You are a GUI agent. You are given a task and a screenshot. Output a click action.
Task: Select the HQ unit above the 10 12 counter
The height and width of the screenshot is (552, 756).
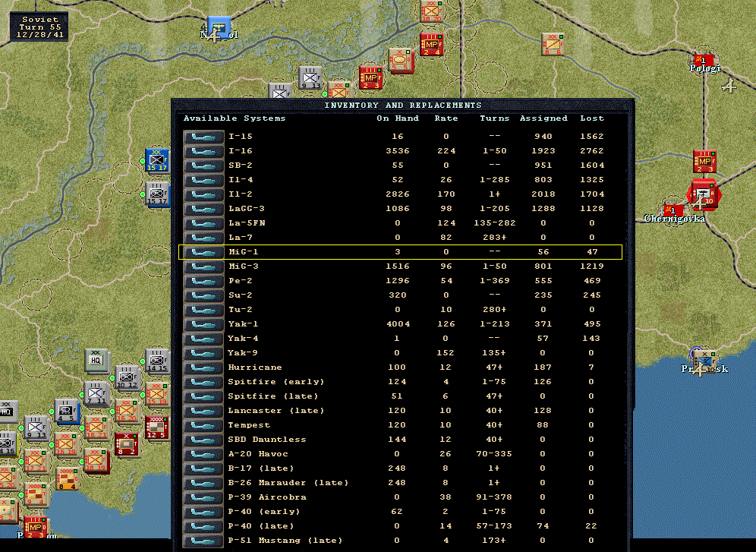(x=97, y=361)
